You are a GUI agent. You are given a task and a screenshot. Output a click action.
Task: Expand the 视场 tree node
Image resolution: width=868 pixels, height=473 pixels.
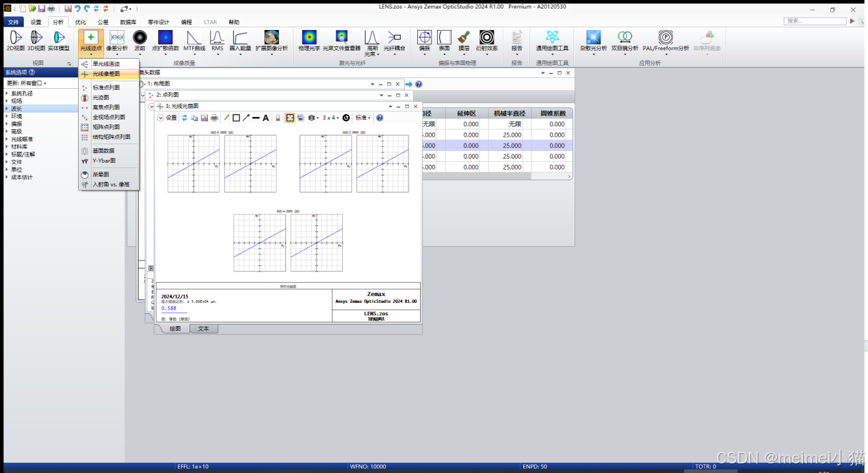[7, 101]
